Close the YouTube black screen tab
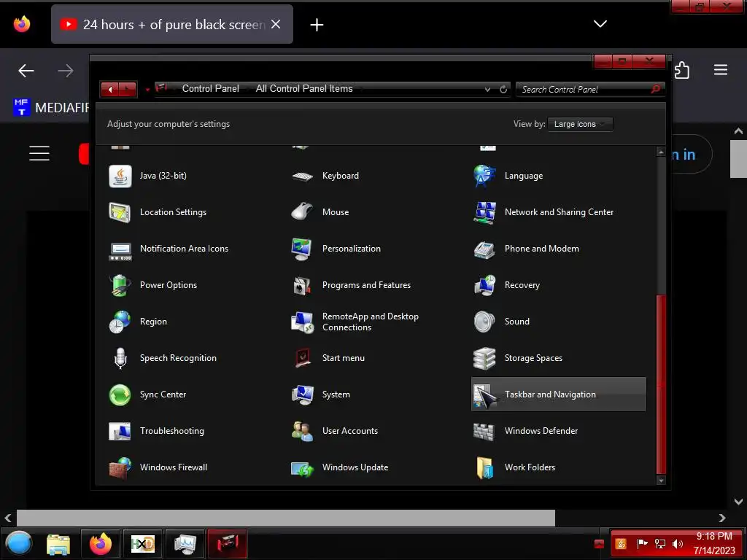The image size is (747, 560). click(275, 24)
